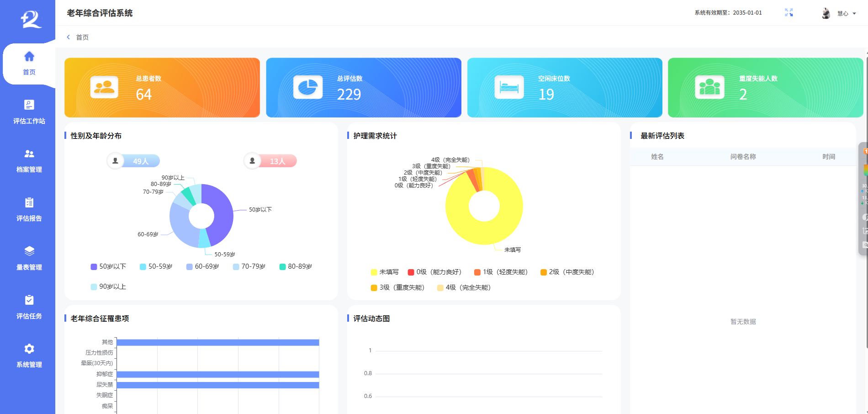Open the 总患者数 summary card
Image resolution: width=868 pixels, height=414 pixels.
click(x=162, y=87)
